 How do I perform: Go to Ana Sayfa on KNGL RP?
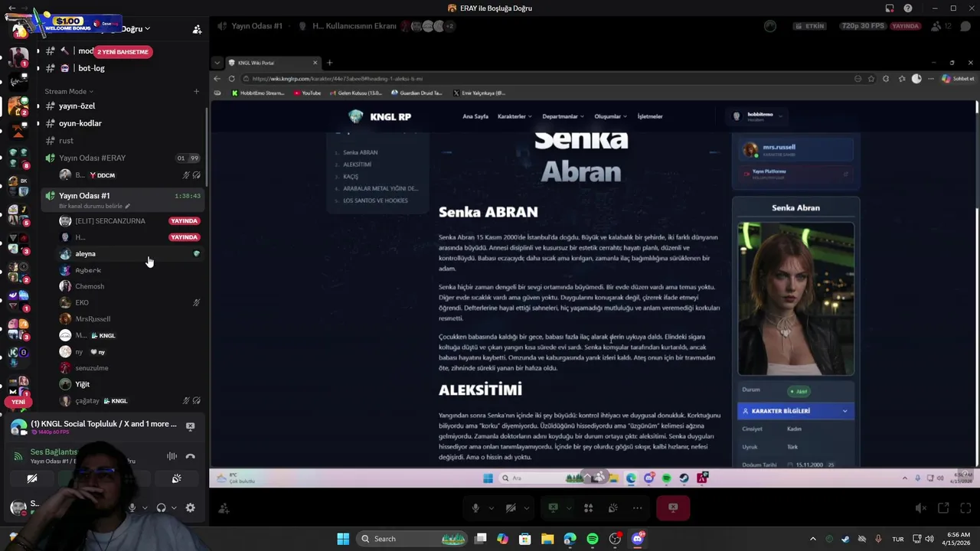(x=475, y=116)
